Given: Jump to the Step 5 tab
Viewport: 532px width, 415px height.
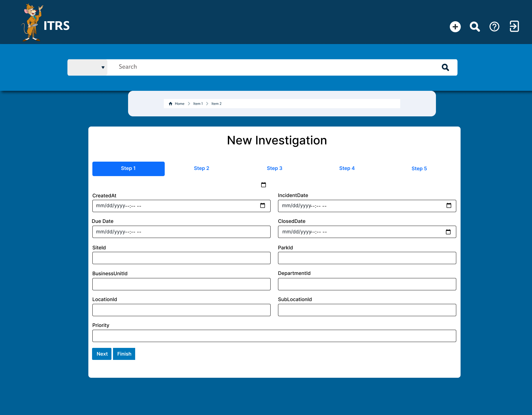Looking at the screenshot, I should tap(419, 169).
